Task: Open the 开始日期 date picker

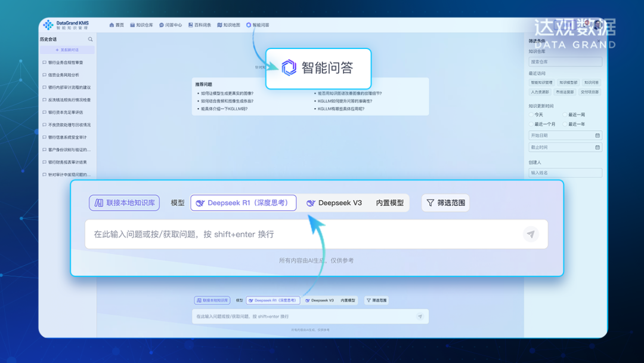Action: coord(561,136)
